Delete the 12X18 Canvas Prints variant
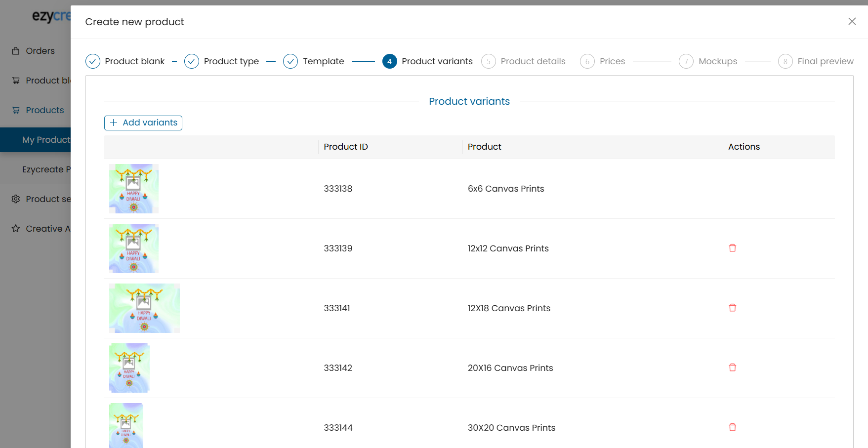868x448 pixels. tap(733, 308)
